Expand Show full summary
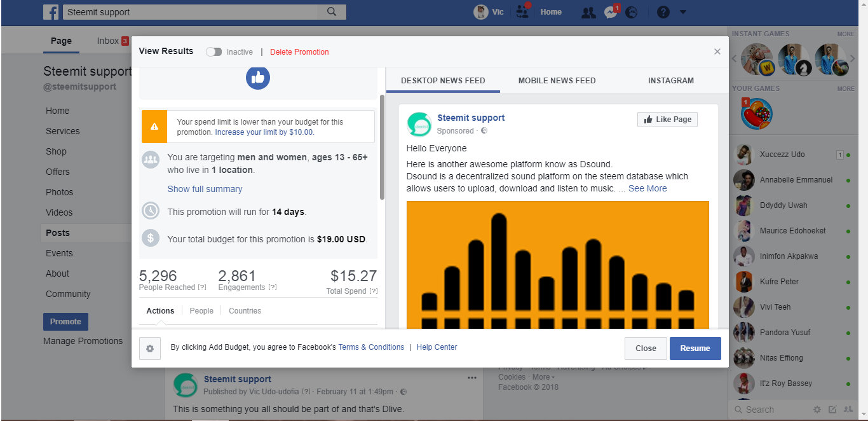 point(205,189)
